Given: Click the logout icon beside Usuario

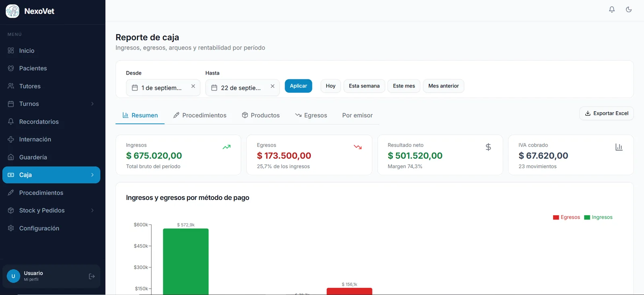Looking at the screenshot, I should (92, 276).
